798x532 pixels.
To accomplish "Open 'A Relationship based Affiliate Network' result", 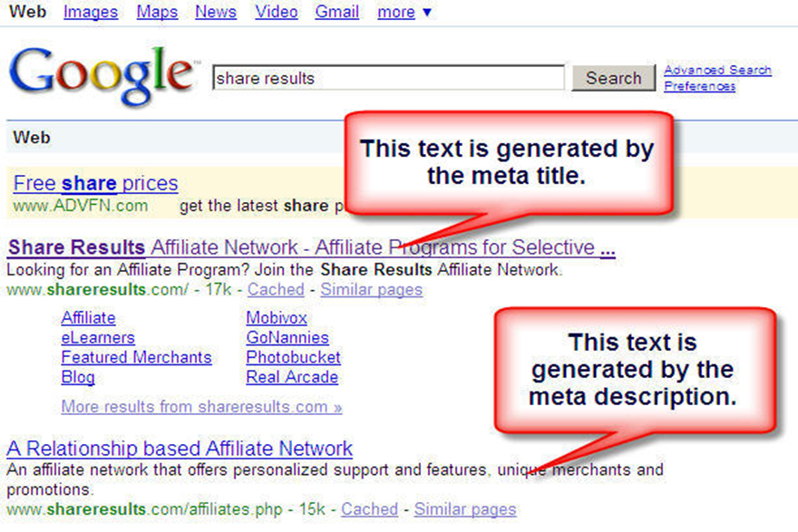I will (x=180, y=449).
